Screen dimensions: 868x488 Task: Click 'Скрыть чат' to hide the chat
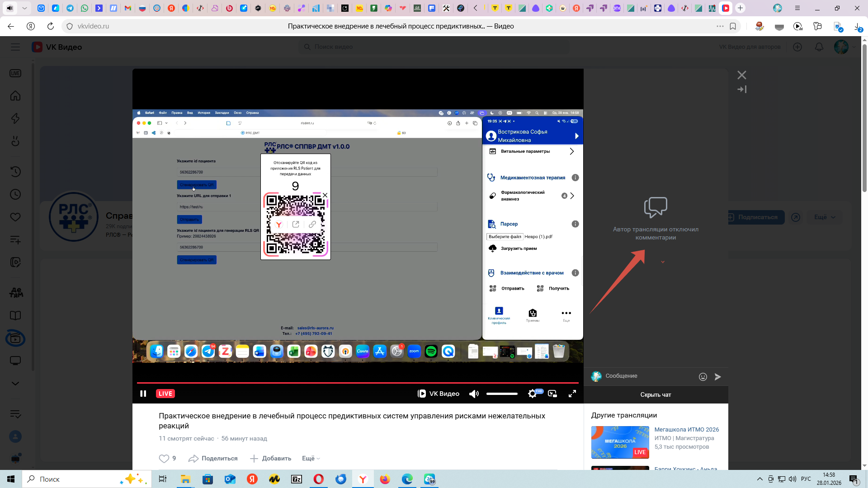[656, 394]
